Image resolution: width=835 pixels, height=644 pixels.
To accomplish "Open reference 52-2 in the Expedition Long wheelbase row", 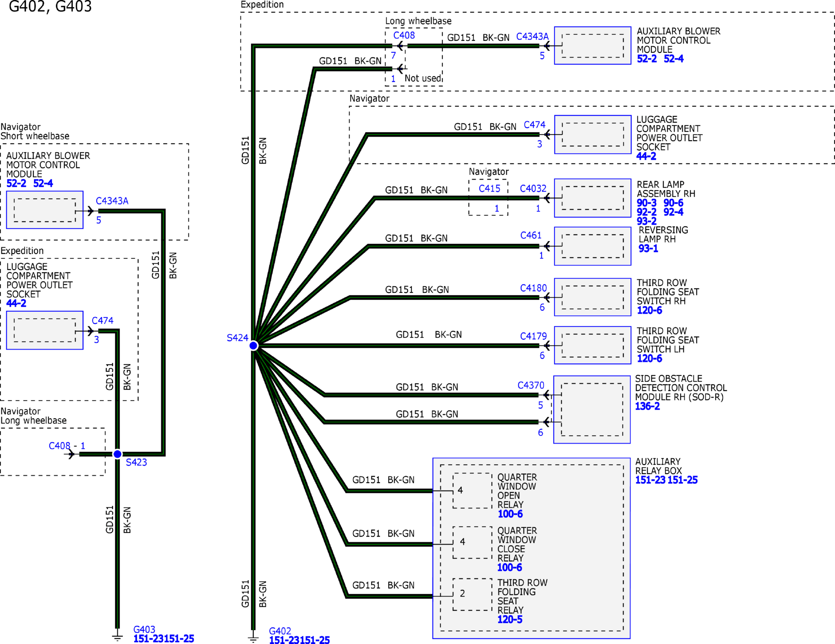I will coord(647,59).
